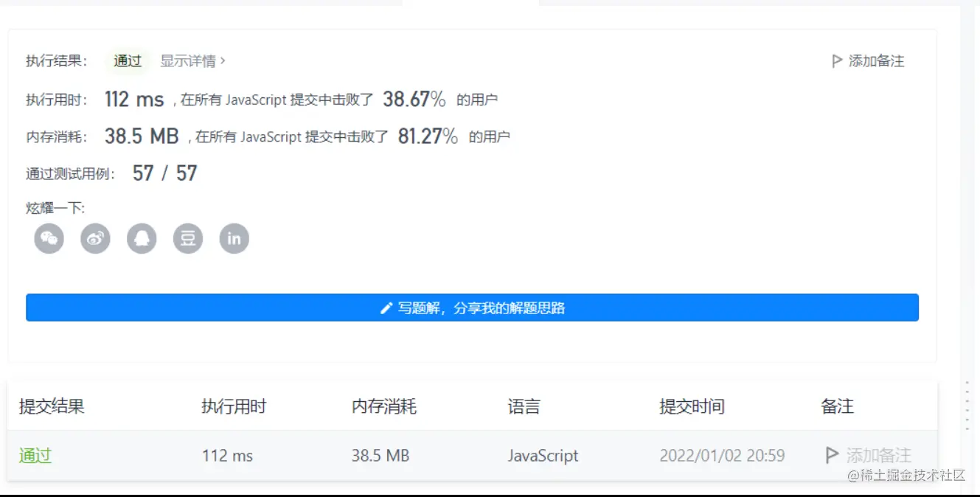The width and height of the screenshot is (980, 497).
Task: Click the large 112 ms runtime value
Action: 134,99
